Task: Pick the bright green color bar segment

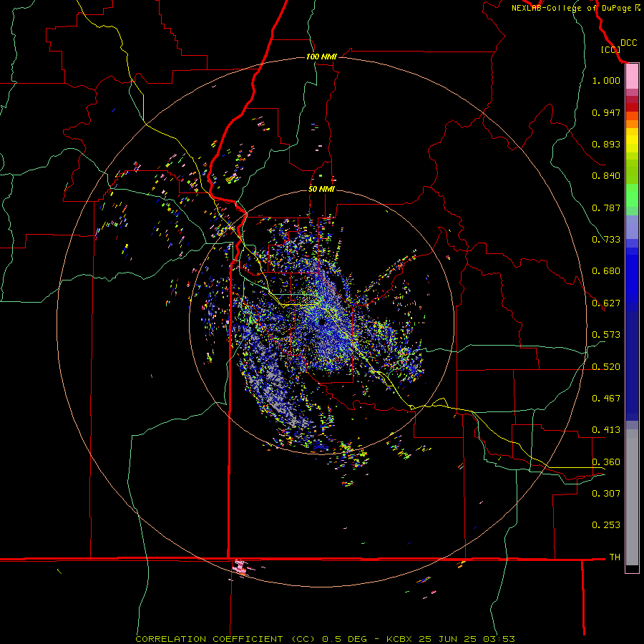Action: coord(632,195)
